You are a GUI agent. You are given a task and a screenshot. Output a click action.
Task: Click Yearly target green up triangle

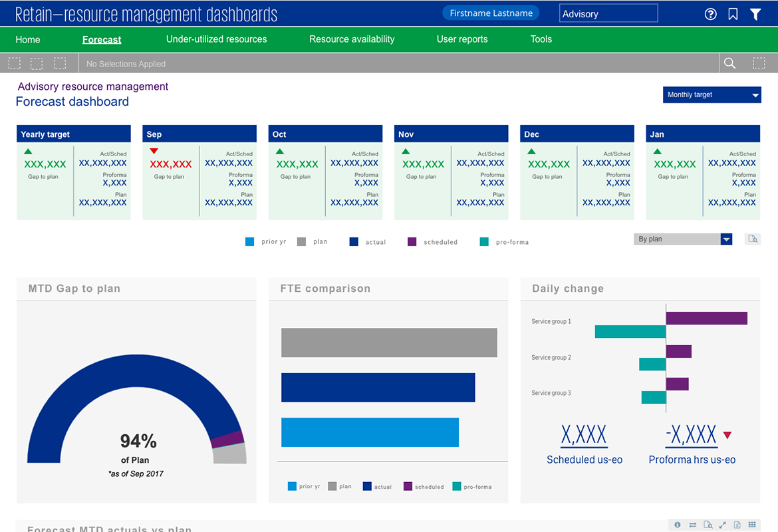pyautogui.click(x=29, y=151)
